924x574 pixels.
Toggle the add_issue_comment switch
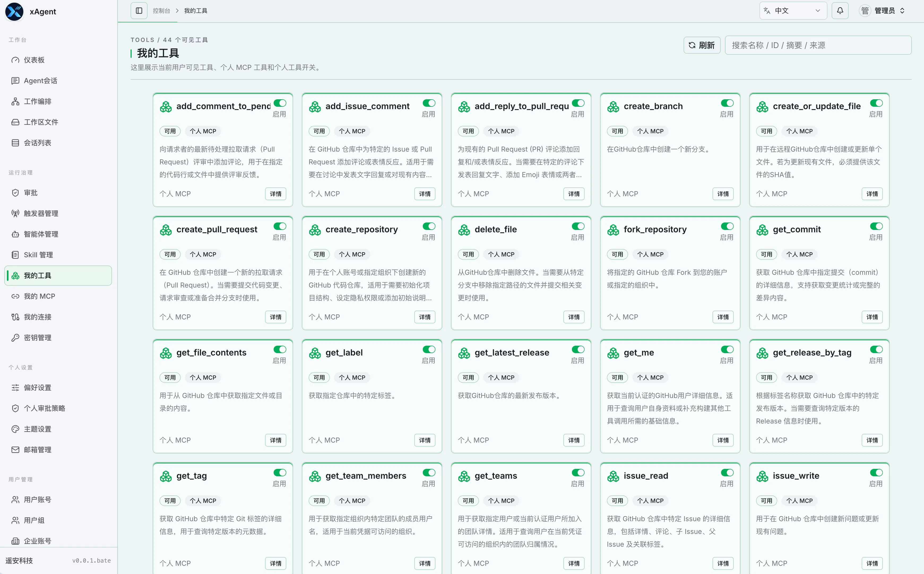click(x=429, y=103)
